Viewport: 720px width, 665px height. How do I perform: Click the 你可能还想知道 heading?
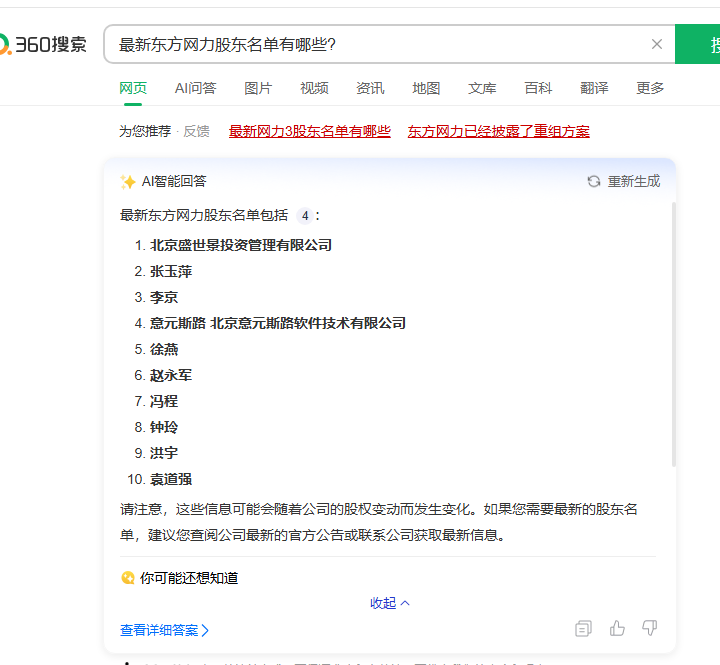point(189,578)
